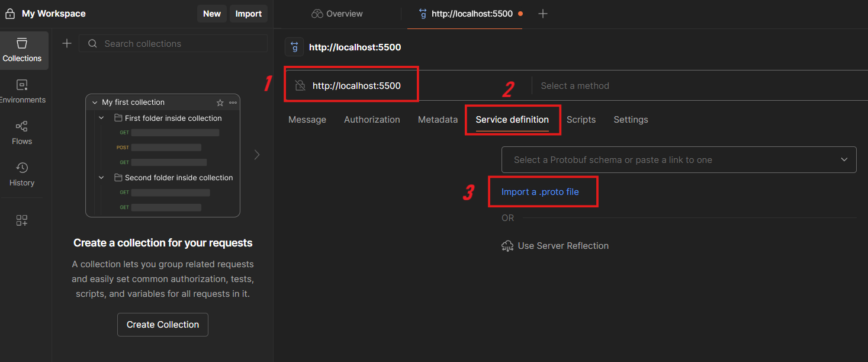Click the gRPC request type icon beside the title
This screenshot has width=868, height=362.
pos(294,47)
